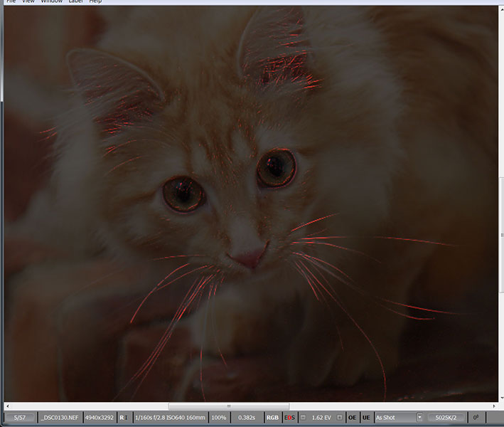Click the 4940x3292 image dimensions field
Viewport: 504px width, 427px height.
point(100,417)
